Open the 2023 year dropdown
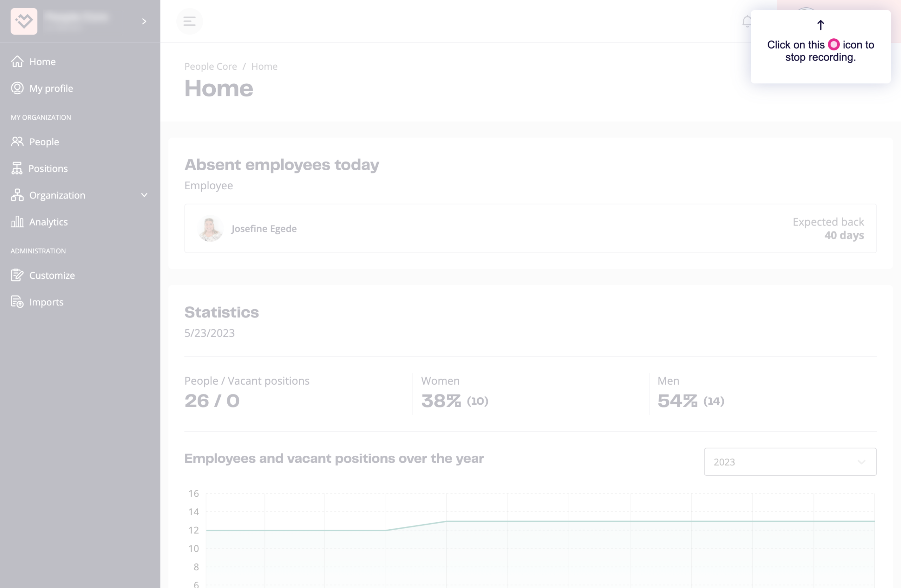 coord(790,462)
